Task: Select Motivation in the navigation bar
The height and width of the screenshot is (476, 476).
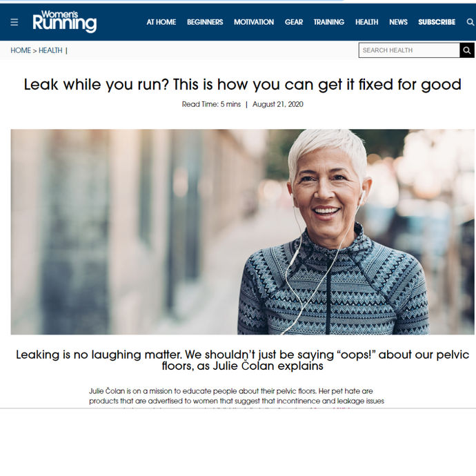Action: (x=254, y=22)
